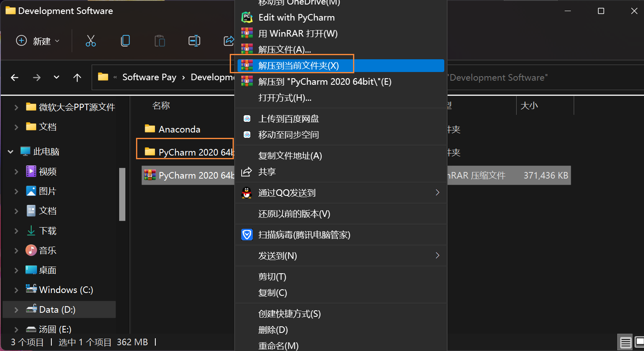Open 音乐 in navigation pane
The width and height of the screenshot is (644, 351).
click(41, 250)
